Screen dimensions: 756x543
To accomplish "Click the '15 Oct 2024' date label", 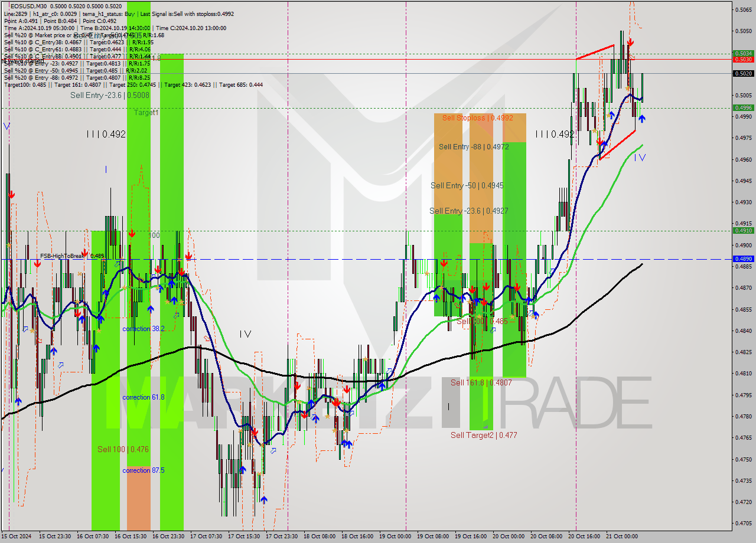I will pyautogui.click(x=17, y=537).
